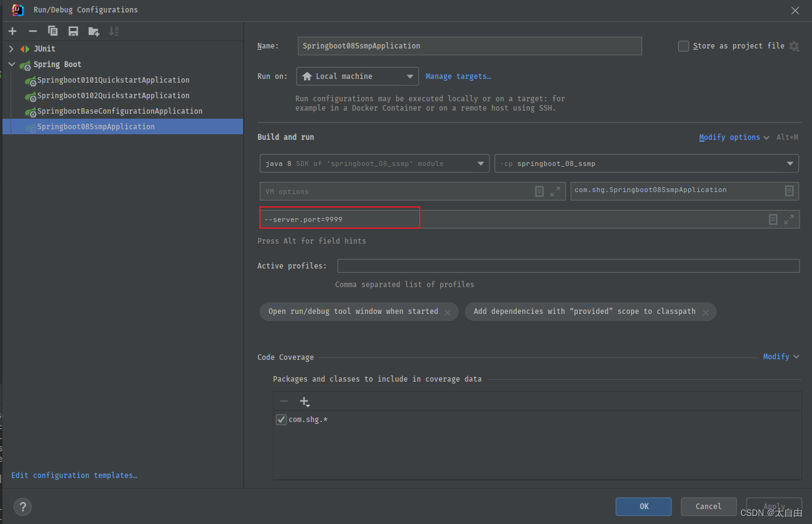Click the Cancel button
This screenshot has height=524, width=812.
[708, 507]
